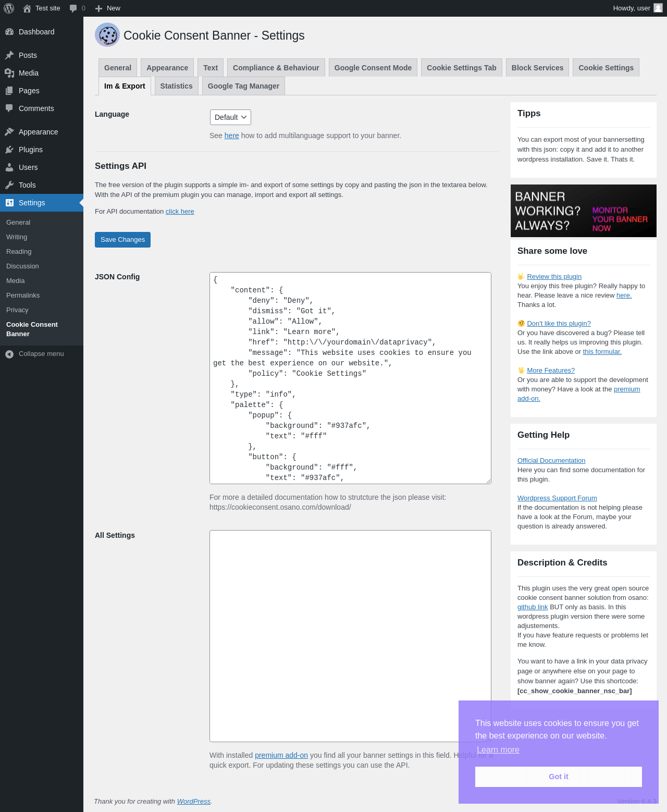Image resolution: width=667 pixels, height=812 pixels.
Task: Click the Users person icon
Action: 9,167
